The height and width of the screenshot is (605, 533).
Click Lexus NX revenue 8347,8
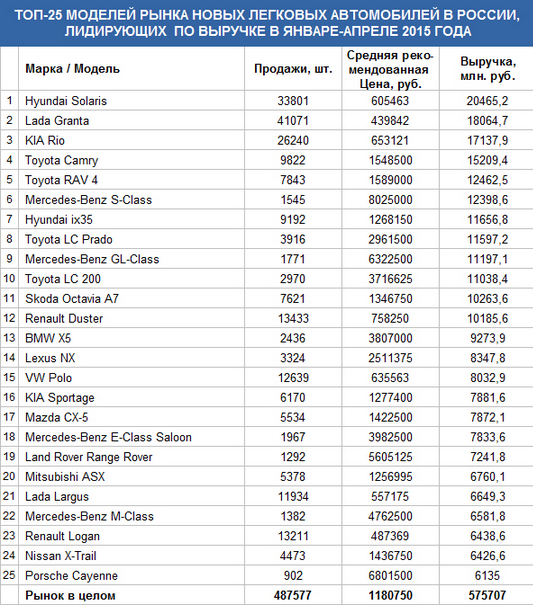click(x=487, y=358)
